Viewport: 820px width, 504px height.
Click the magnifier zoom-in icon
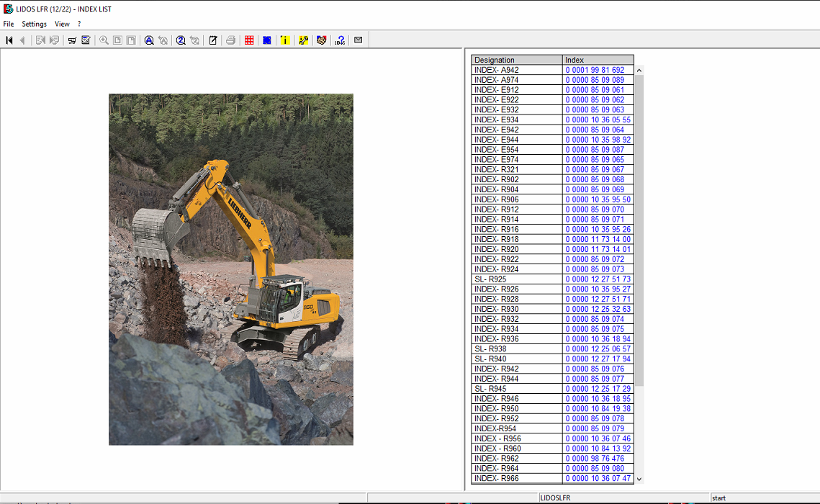click(104, 40)
